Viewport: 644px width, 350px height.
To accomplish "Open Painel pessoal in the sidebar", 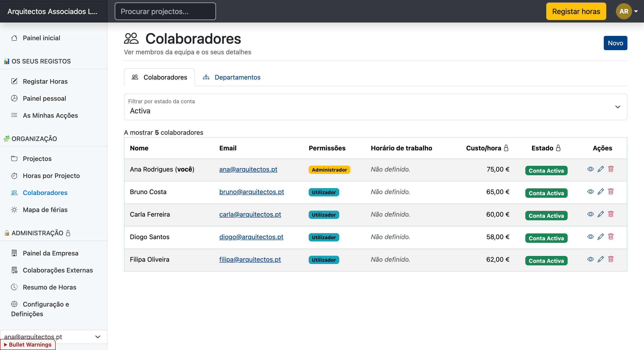I will [44, 98].
